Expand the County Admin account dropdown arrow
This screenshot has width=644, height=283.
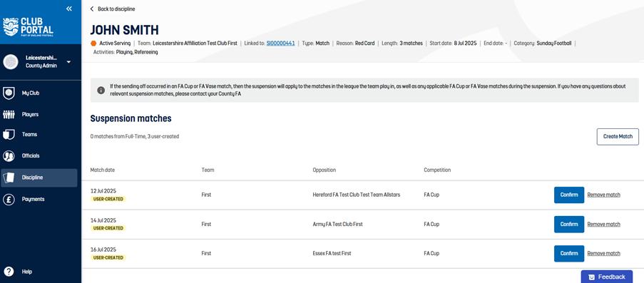coord(68,62)
